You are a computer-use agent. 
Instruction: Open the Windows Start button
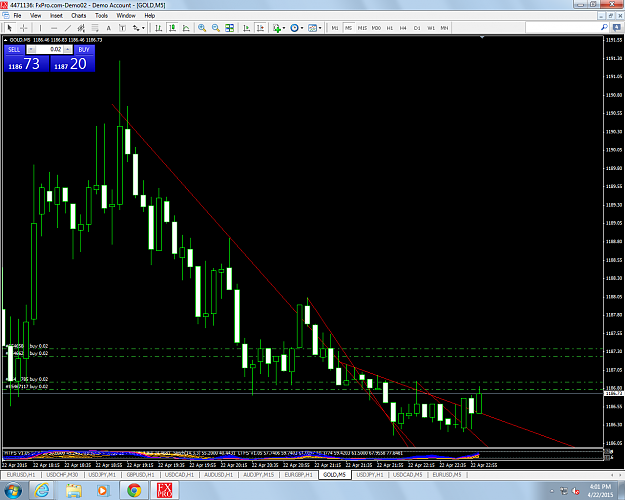13,490
